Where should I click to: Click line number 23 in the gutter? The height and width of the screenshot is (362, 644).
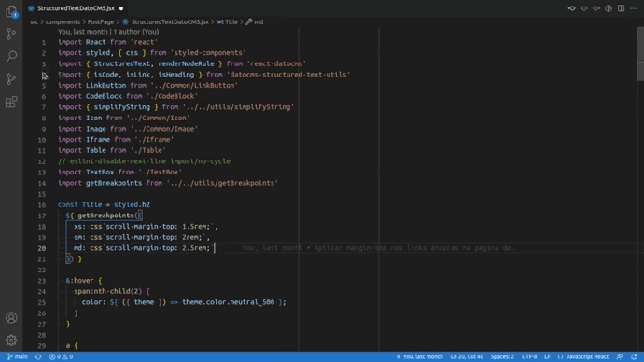[x=42, y=281]
